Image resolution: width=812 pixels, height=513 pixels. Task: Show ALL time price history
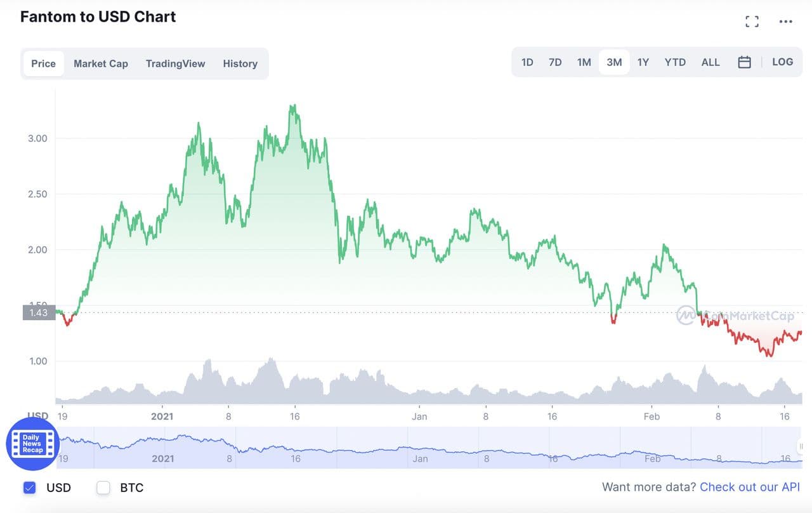coord(710,62)
